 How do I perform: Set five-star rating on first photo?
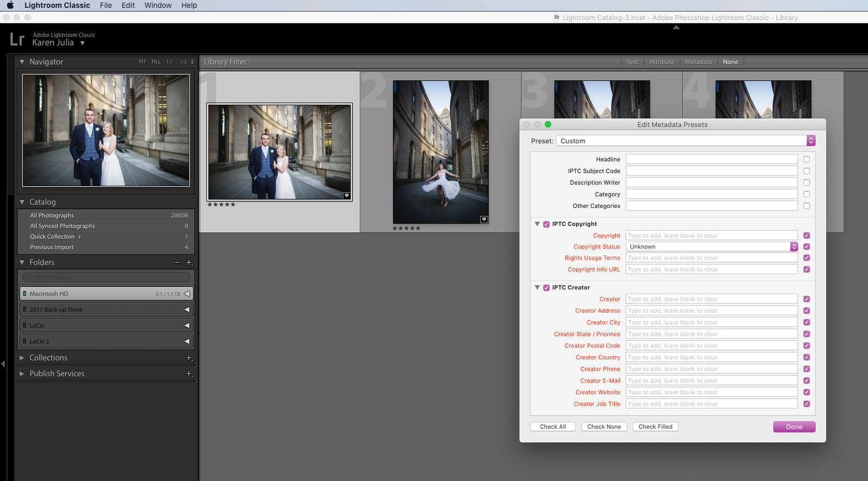click(221, 205)
